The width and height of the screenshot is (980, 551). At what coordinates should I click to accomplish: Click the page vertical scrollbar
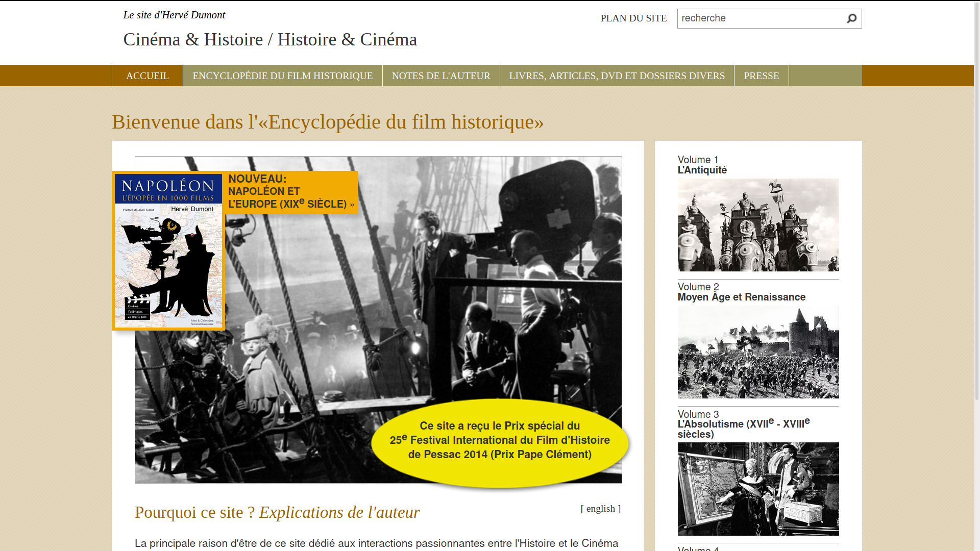(x=976, y=204)
